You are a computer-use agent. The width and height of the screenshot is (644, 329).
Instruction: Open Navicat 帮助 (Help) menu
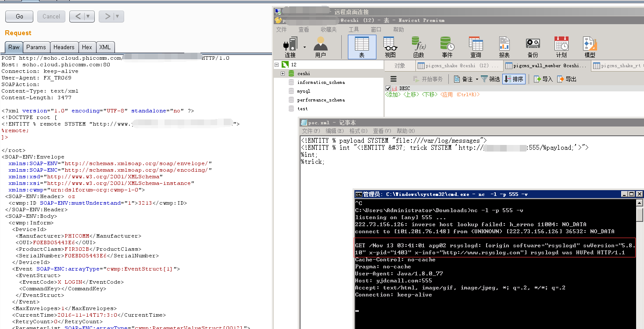pos(398,29)
